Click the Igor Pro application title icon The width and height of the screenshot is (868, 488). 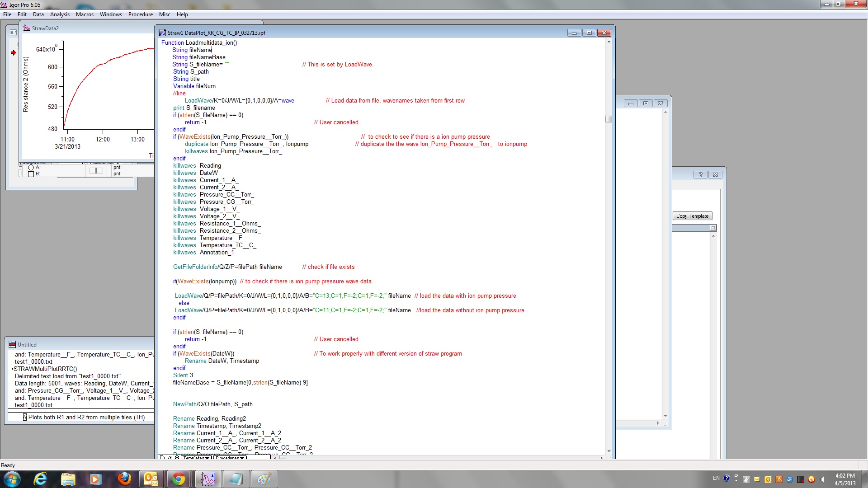4,5
